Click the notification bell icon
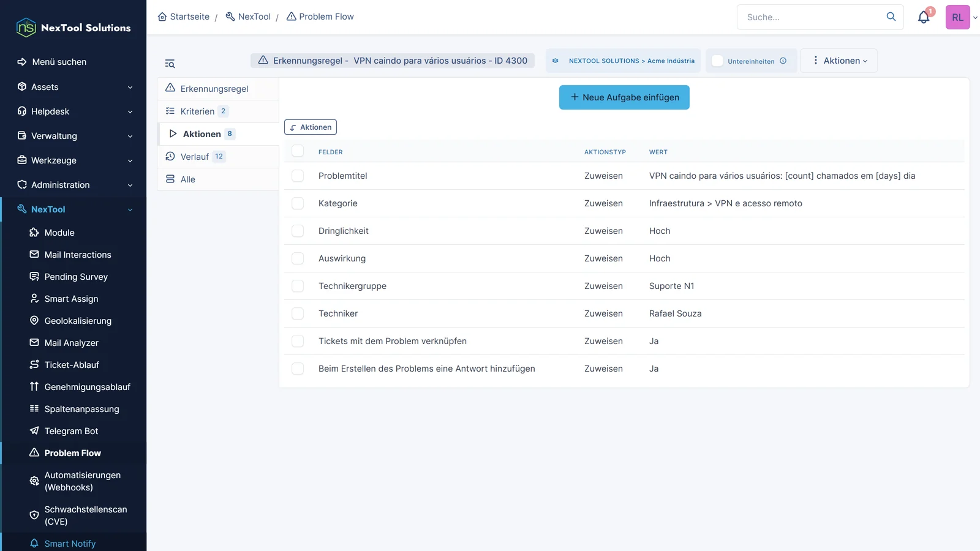Viewport: 980px width, 551px height. point(924,17)
